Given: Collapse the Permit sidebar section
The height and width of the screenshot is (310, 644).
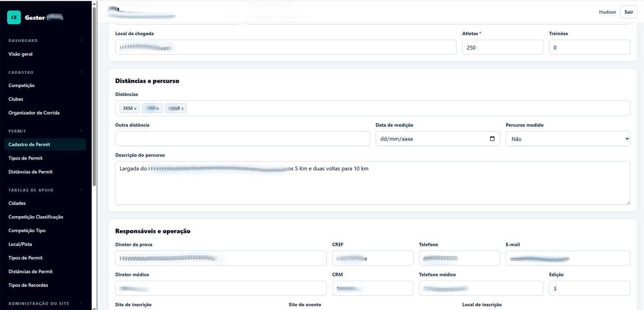Looking at the screenshot, I should [x=81, y=131].
